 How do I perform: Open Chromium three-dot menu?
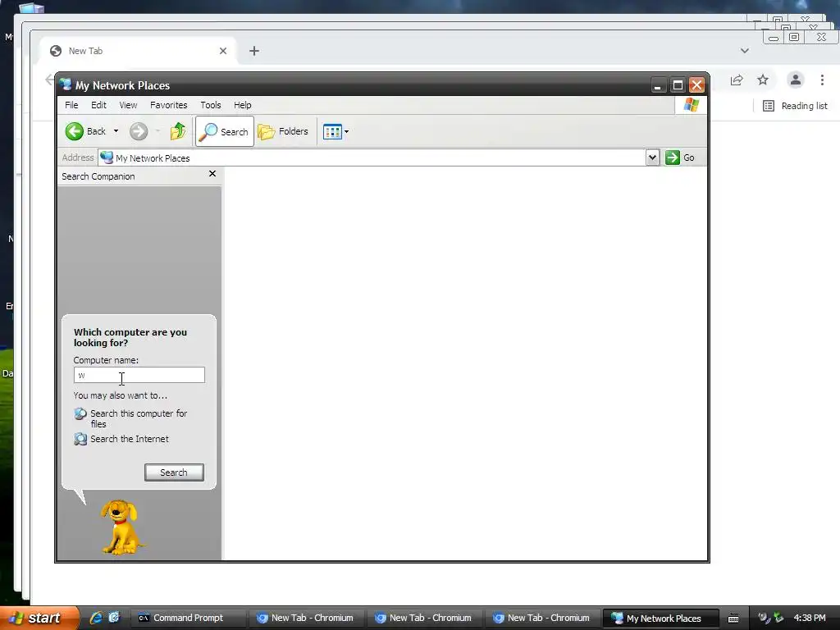tap(822, 80)
